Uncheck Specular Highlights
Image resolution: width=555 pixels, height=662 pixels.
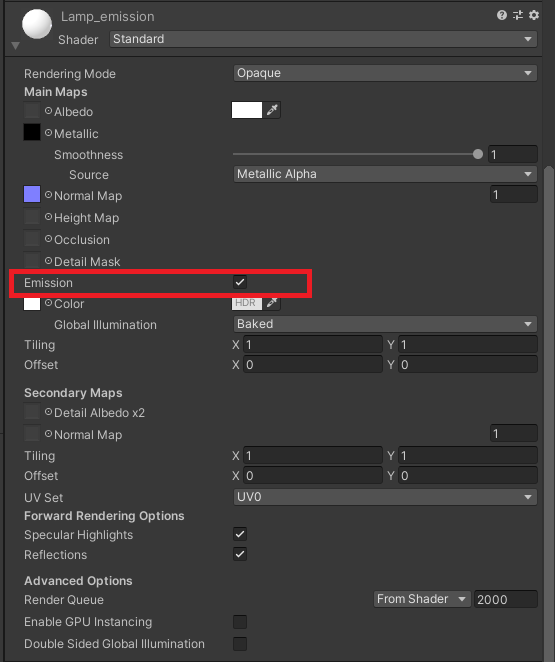(x=240, y=534)
